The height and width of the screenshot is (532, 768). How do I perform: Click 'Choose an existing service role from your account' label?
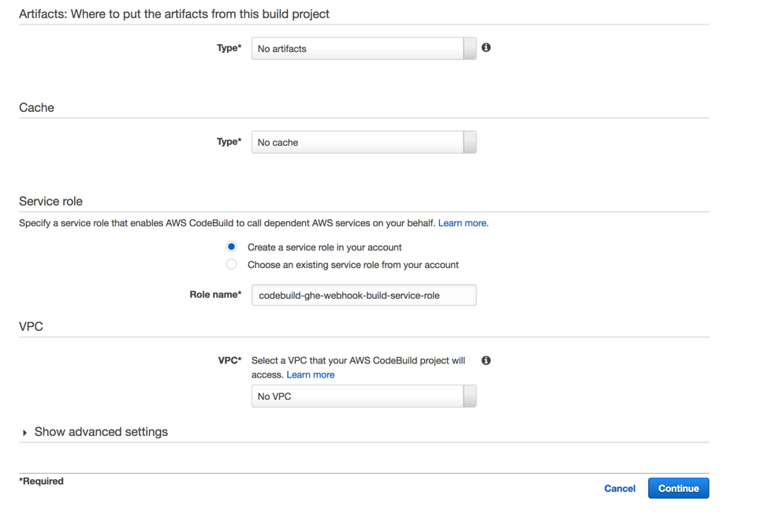[352, 265]
